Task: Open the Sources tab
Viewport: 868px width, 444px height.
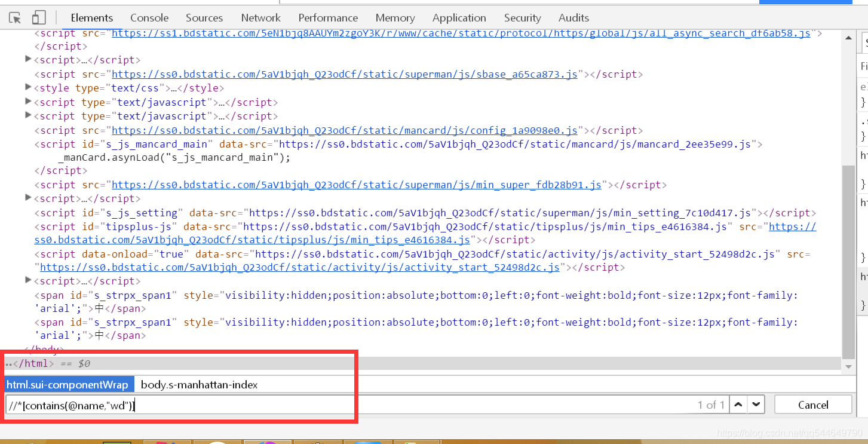Action: pos(204,18)
